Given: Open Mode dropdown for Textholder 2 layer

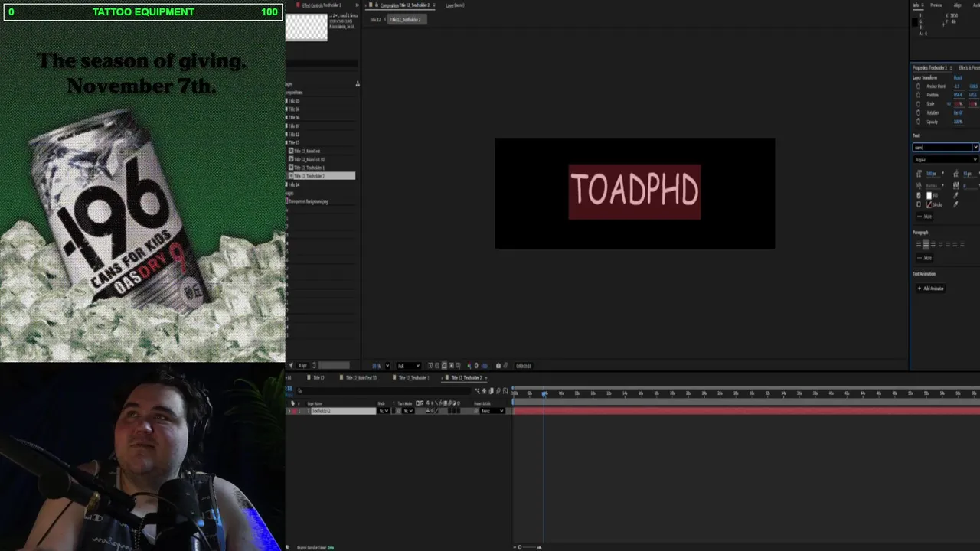Looking at the screenshot, I should 384,411.
